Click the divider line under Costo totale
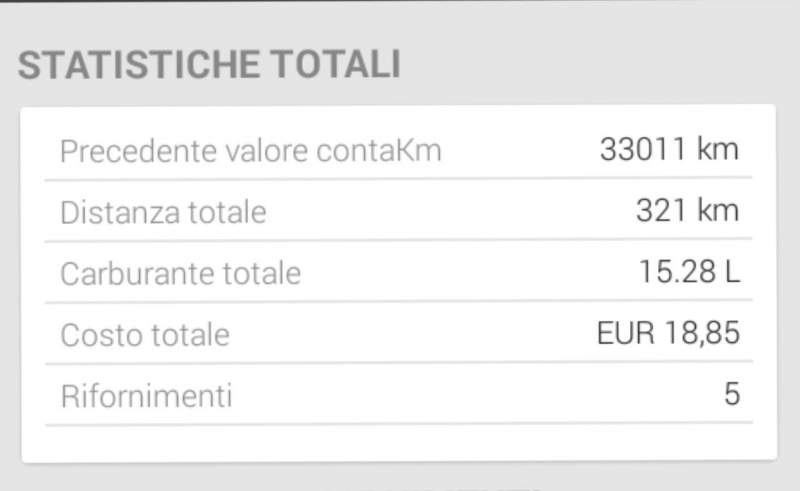This screenshot has height=491, width=800. pos(399,363)
